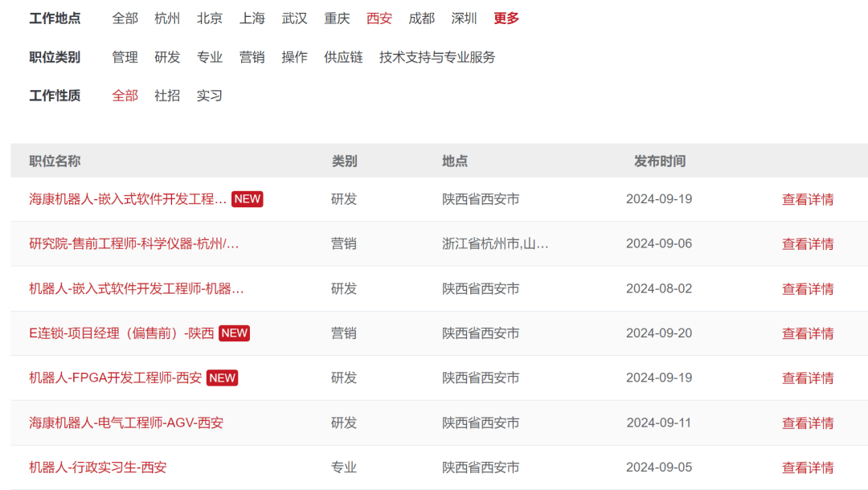
Task: Open job 机器人-嵌入式软件开发工程师-机器…
Action: [x=136, y=288]
